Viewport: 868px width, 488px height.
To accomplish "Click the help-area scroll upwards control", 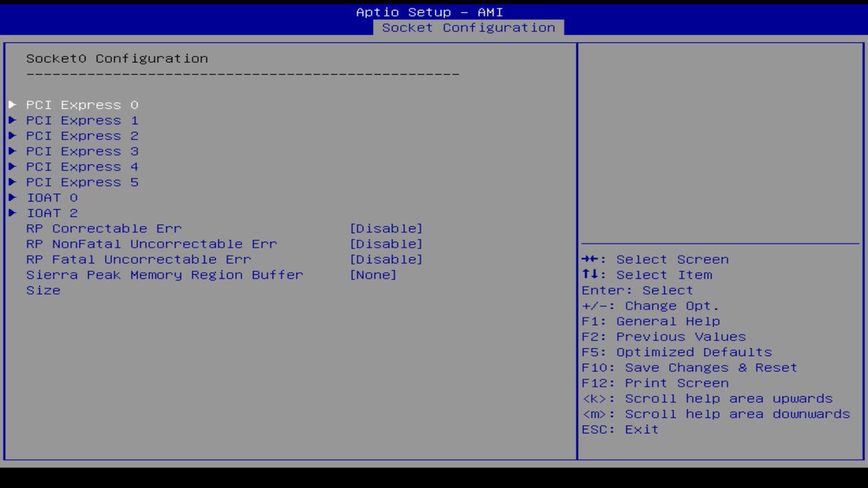I will 707,399.
